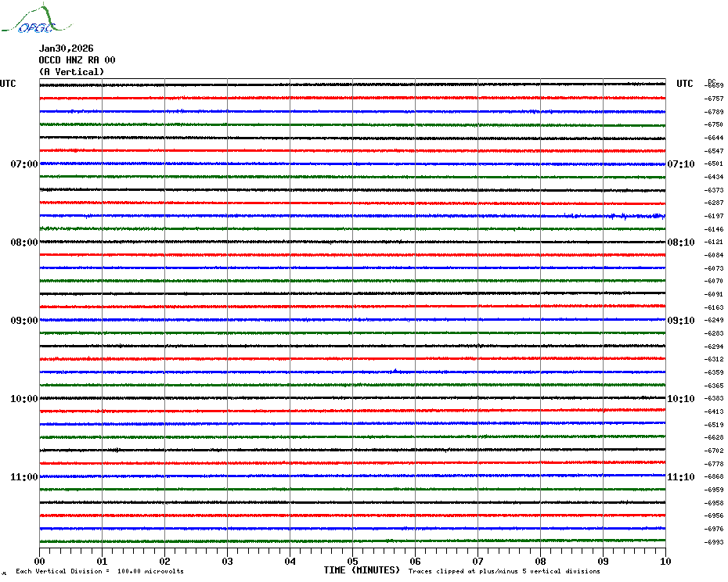Click the OFGC logo in the corner
The height and width of the screenshot is (582, 728).
point(29,20)
